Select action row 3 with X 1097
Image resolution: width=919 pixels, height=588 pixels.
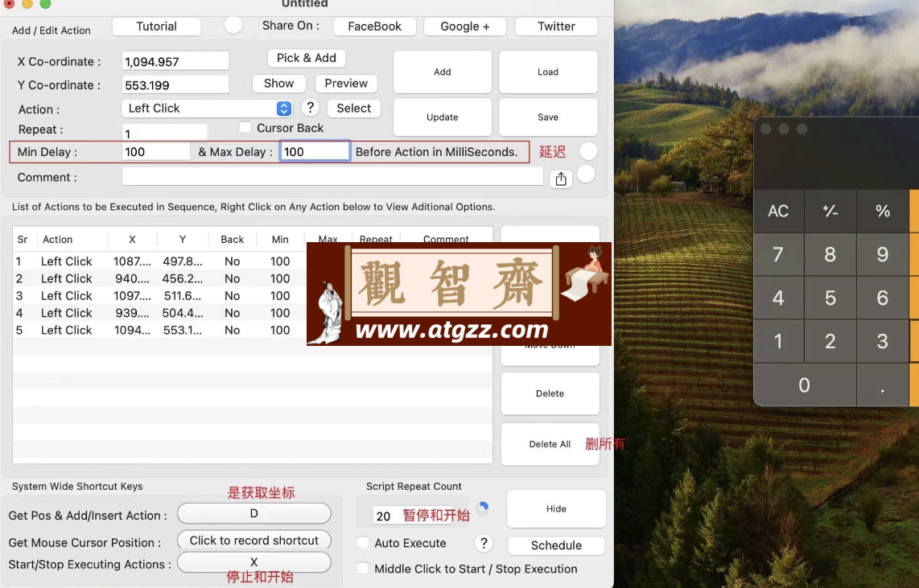[x=253, y=296]
